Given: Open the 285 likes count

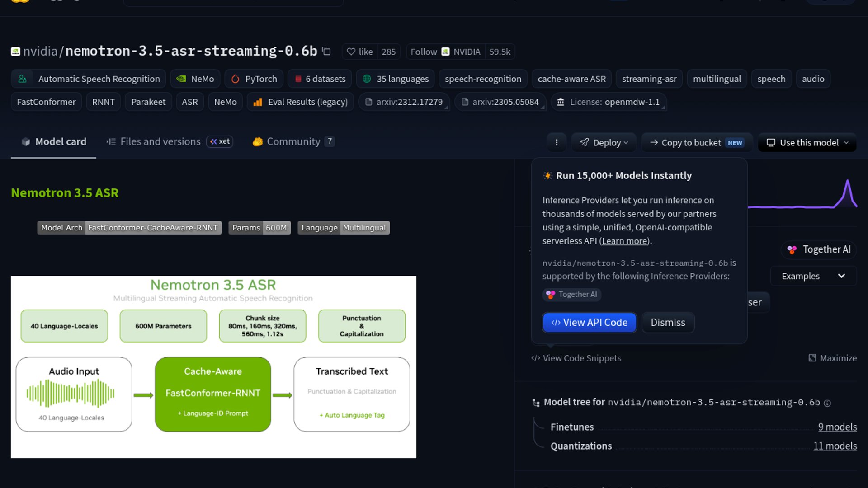Looking at the screenshot, I should tap(388, 52).
